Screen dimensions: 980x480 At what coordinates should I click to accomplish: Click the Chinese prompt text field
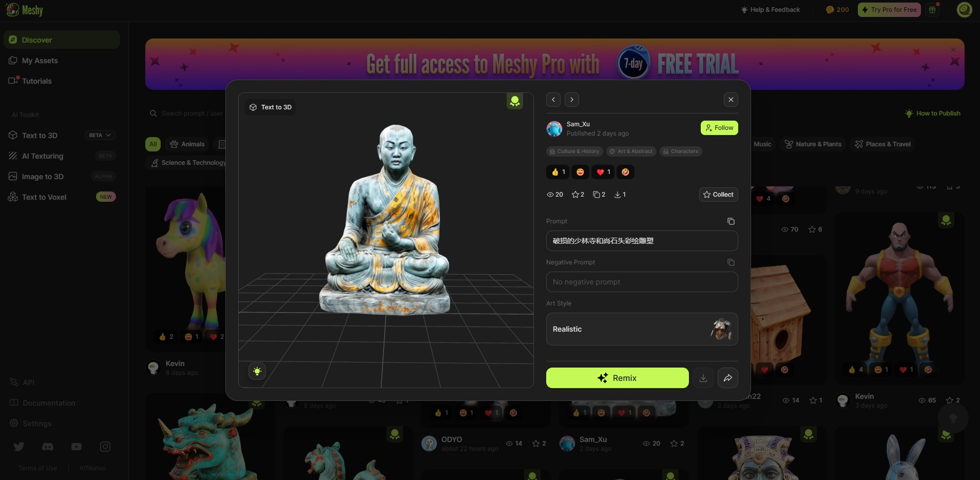pos(642,241)
